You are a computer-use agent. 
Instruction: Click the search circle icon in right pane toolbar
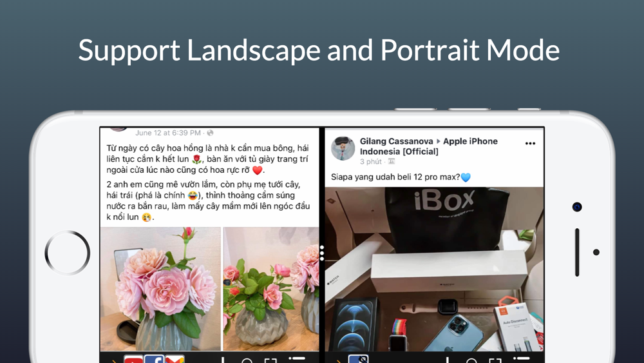coord(471,360)
